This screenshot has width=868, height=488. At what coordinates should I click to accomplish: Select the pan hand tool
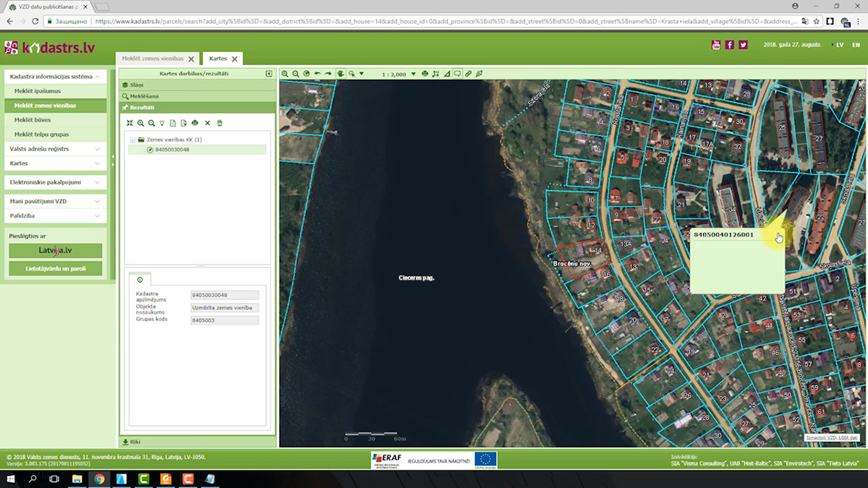click(340, 74)
